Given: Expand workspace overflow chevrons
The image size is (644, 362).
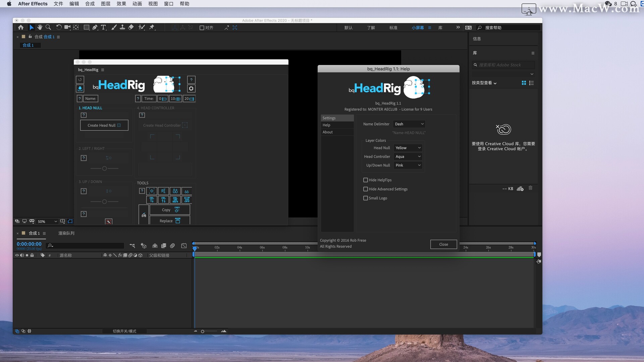Looking at the screenshot, I should [458, 27].
